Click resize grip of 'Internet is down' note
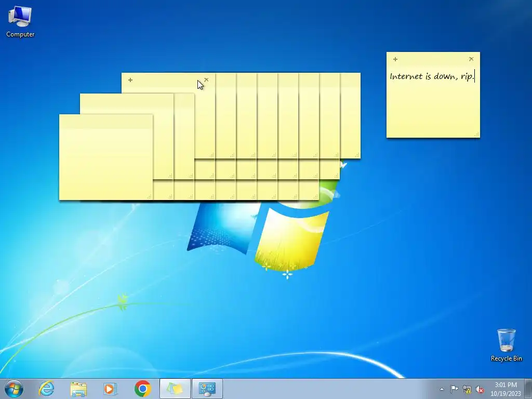The image size is (532, 399). (x=477, y=135)
